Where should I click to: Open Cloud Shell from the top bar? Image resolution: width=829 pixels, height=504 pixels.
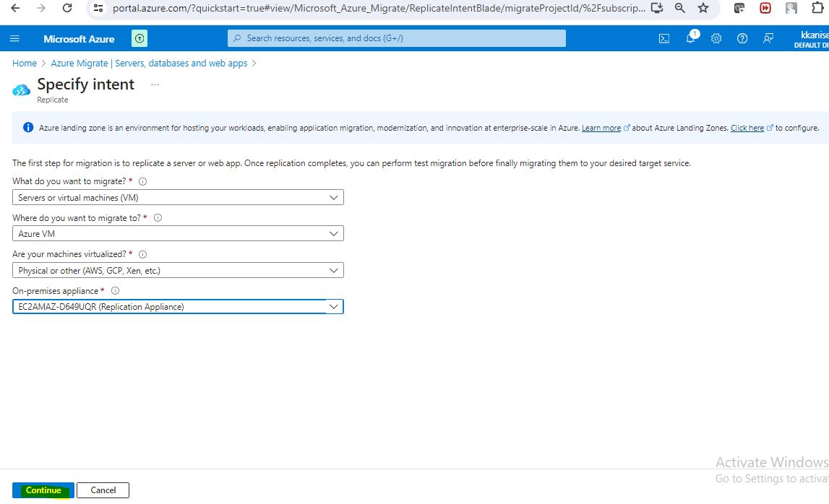pos(664,39)
